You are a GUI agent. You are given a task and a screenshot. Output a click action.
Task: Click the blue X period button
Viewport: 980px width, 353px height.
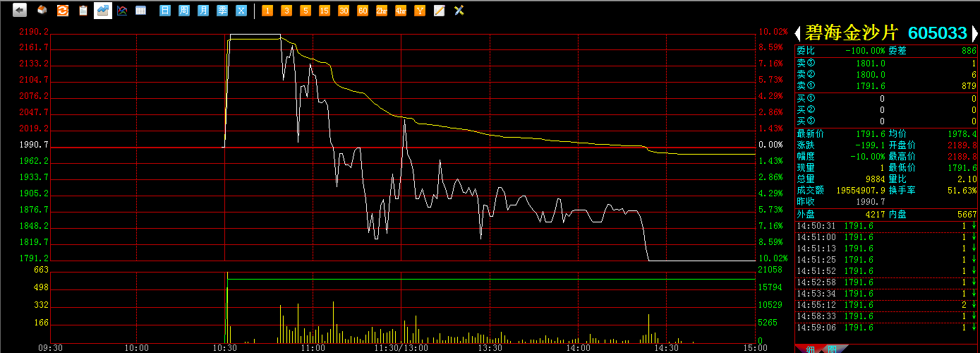coord(241,11)
